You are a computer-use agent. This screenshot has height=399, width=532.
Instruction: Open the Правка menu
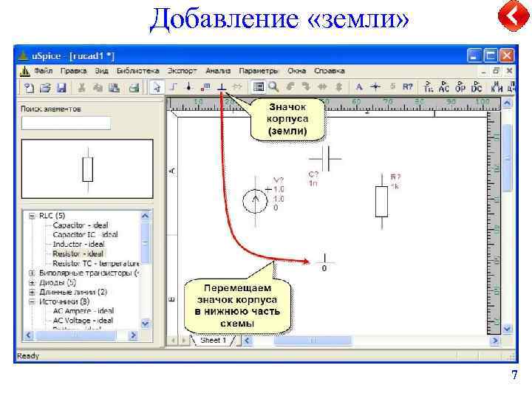(x=74, y=71)
